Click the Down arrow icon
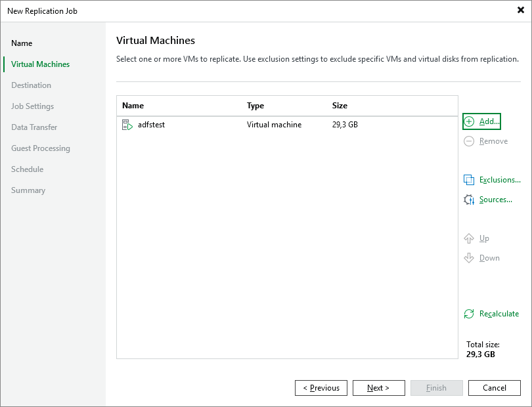The height and width of the screenshot is (407, 532). point(469,258)
